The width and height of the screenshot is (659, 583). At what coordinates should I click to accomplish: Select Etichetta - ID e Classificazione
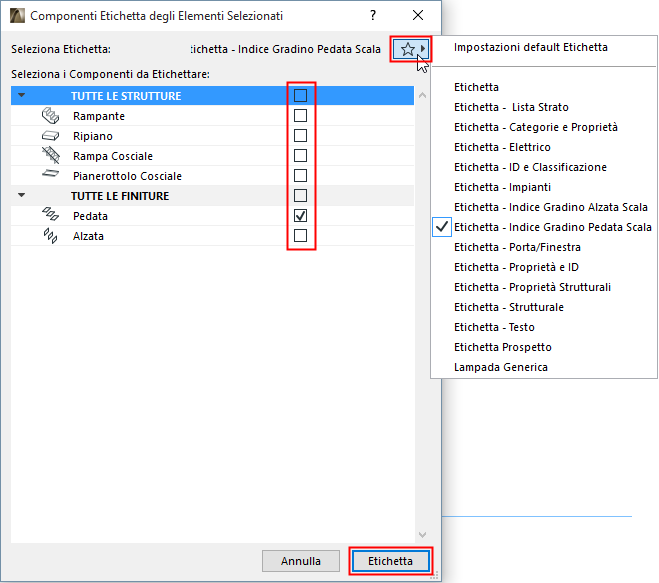click(530, 167)
